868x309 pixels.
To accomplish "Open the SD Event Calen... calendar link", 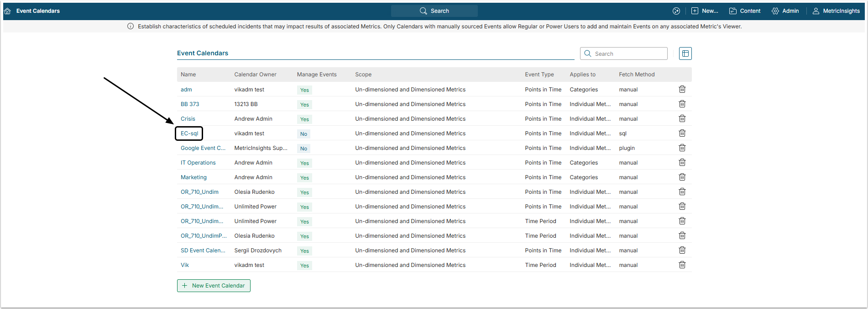I will [x=203, y=250].
